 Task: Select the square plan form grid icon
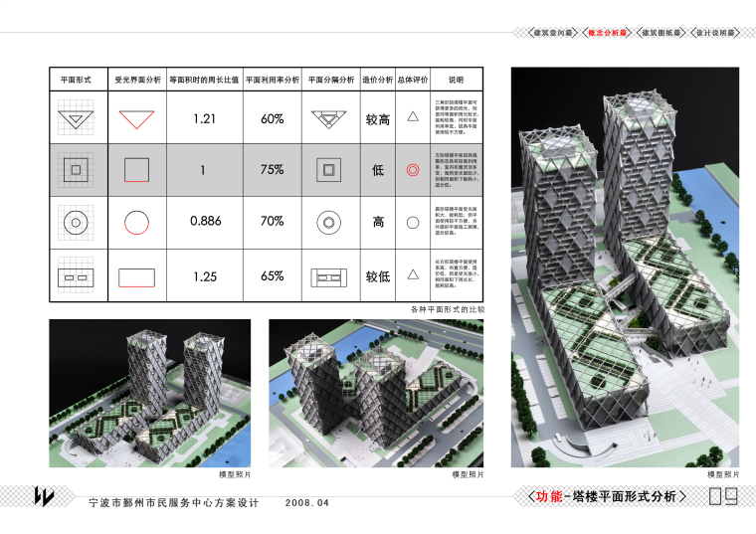[x=75, y=170]
